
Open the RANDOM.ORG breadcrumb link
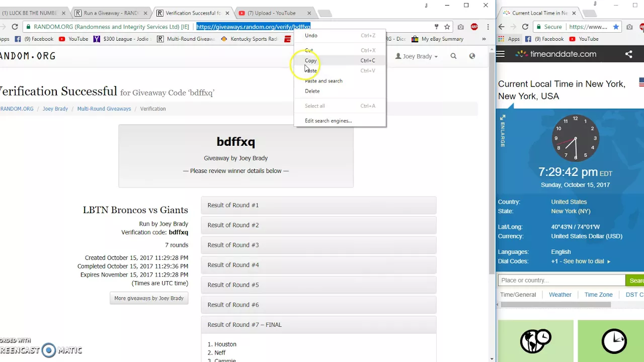17,109
